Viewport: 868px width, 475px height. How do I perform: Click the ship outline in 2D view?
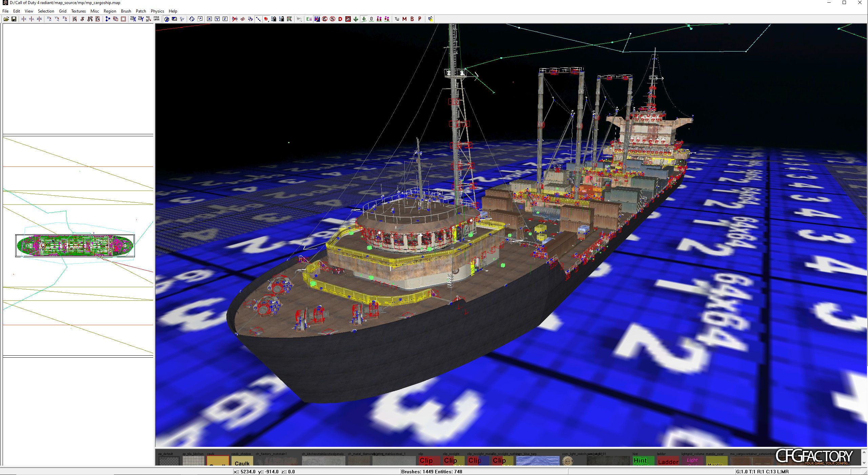(x=75, y=245)
